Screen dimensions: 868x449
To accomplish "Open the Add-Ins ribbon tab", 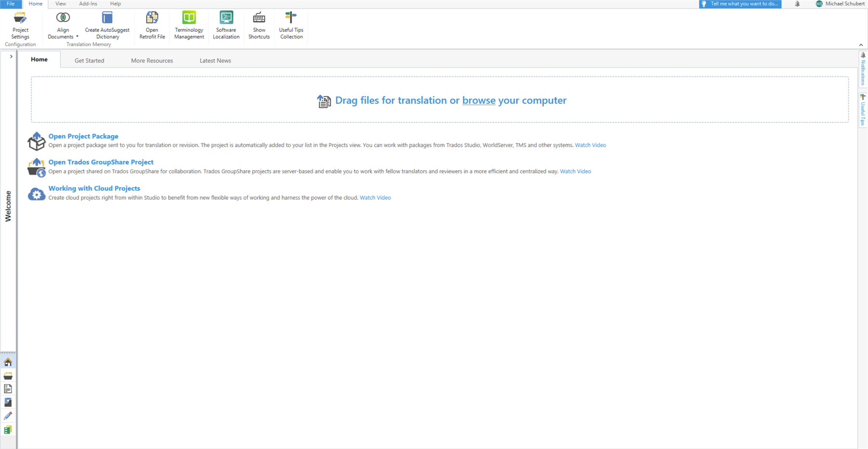I will [88, 4].
